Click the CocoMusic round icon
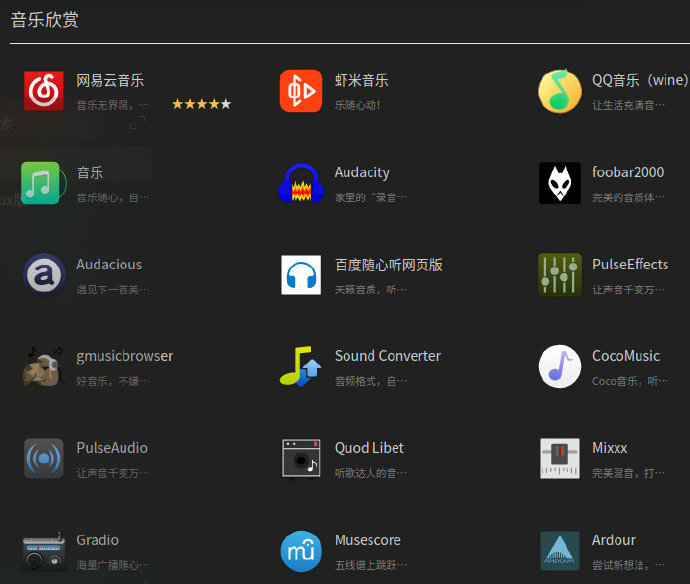The width and height of the screenshot is (690, 584). pyautogui.click(x=560, y=367)
